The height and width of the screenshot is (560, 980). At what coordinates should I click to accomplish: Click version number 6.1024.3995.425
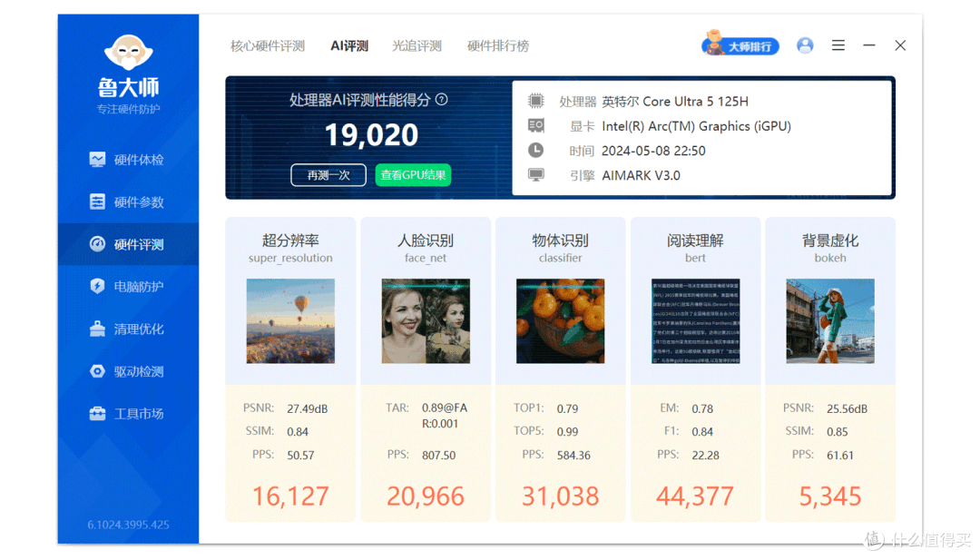point(128,525)
